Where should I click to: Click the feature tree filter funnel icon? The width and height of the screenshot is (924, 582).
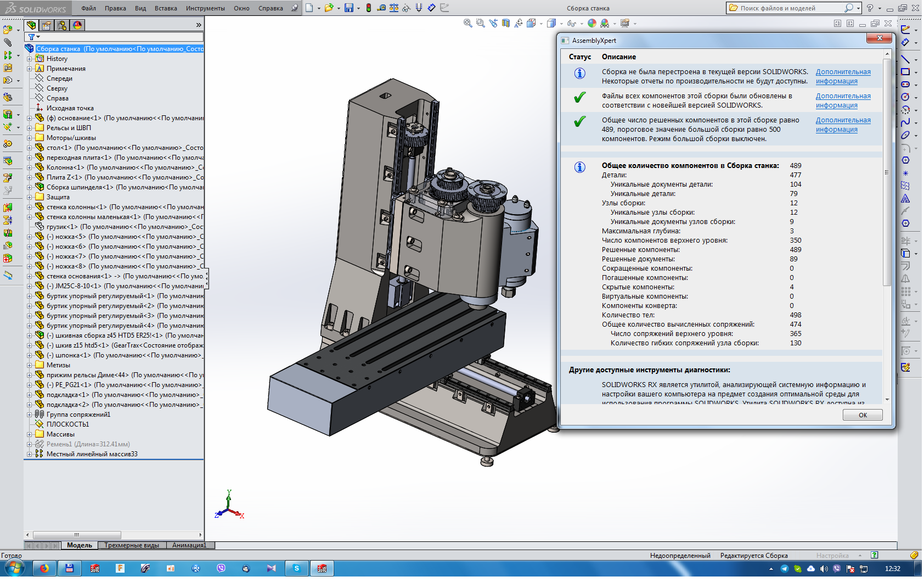pos(32,37)
